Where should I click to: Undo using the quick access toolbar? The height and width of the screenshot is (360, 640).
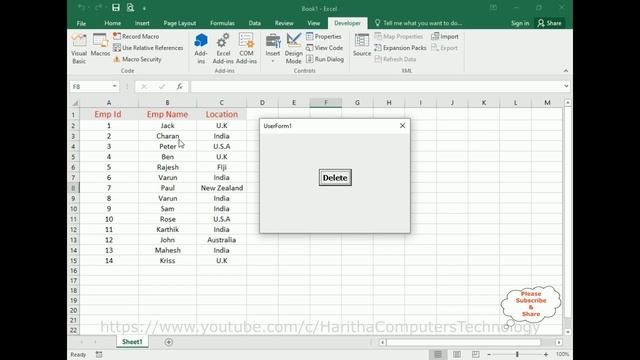point(81,8)
